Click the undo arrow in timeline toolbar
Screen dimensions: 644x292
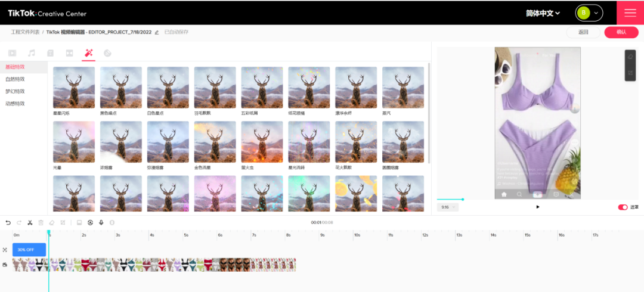pos(8,222)
